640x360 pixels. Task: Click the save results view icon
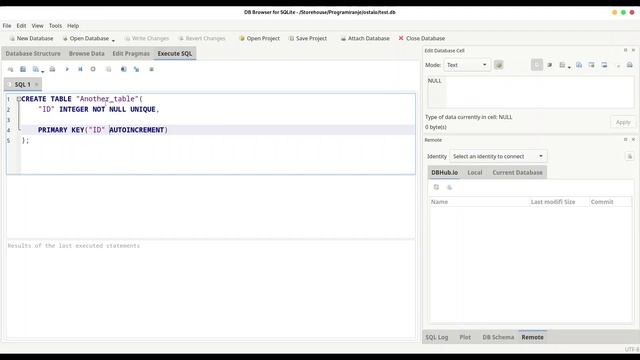[108, 69]
